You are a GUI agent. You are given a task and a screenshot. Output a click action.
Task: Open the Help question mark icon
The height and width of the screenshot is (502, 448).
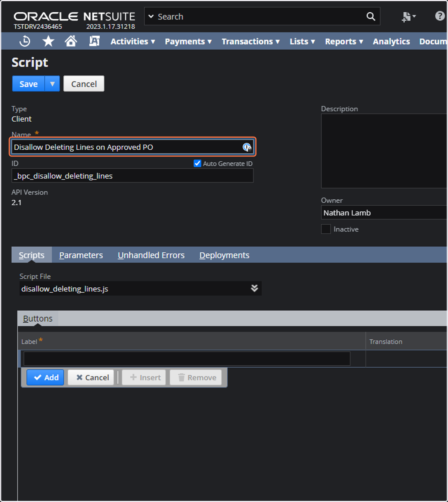tap(440, 16)
